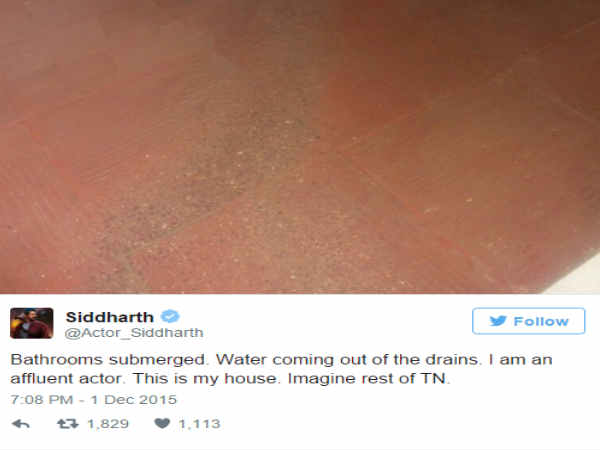Click the 1 Dec 2015 date text
Viewport: 600px width, 450px height.
134,399
